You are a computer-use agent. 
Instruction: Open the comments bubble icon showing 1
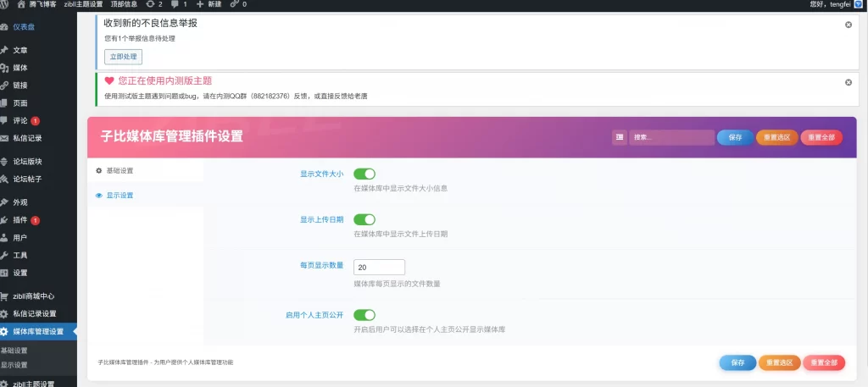tap(175, 4)
